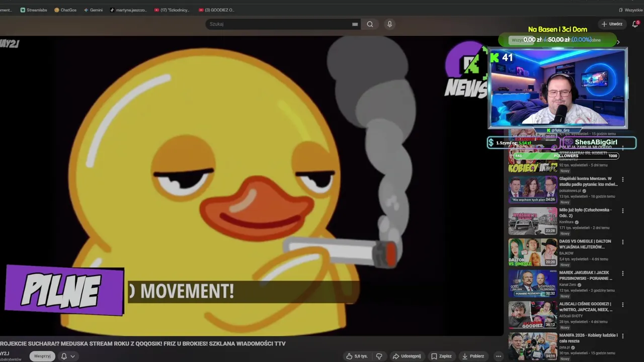This screenshot has width=644, height=362.
Task: Click Konfitura channel name
Action: coord(567,222)
